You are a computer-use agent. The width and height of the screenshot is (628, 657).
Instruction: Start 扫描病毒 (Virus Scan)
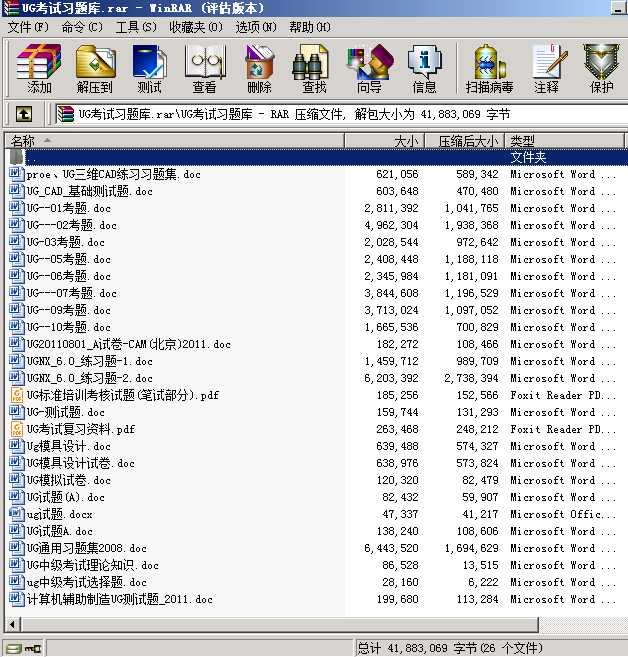tap(489, 69)
